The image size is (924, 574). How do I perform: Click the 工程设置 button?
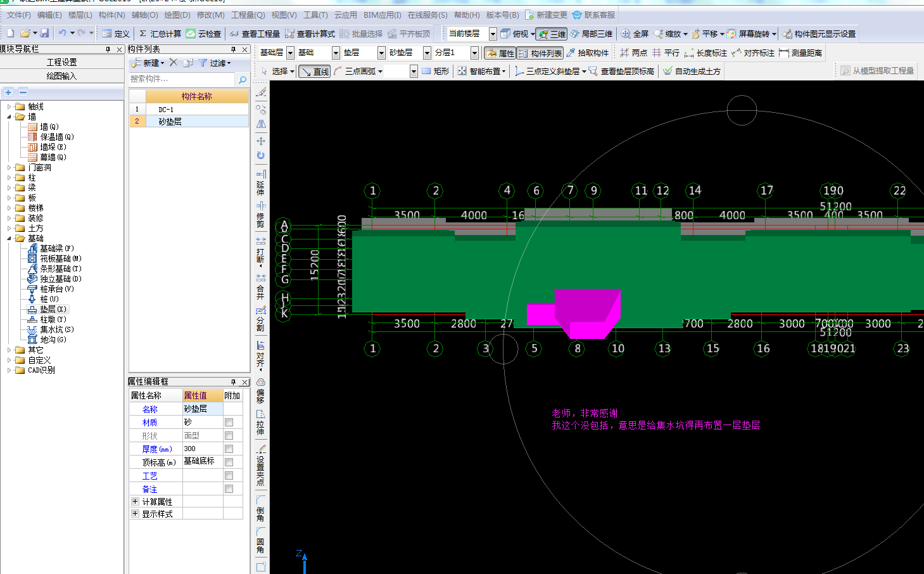tap(62, 62)
